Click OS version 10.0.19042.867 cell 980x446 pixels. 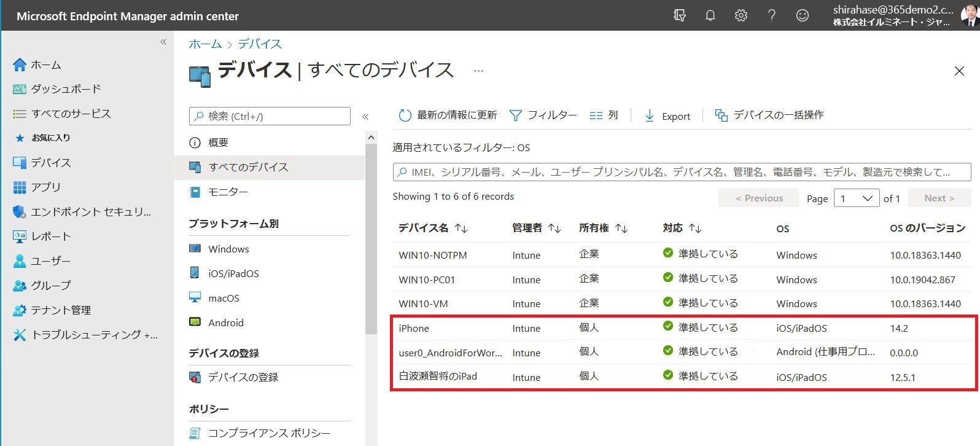[922, 280]
